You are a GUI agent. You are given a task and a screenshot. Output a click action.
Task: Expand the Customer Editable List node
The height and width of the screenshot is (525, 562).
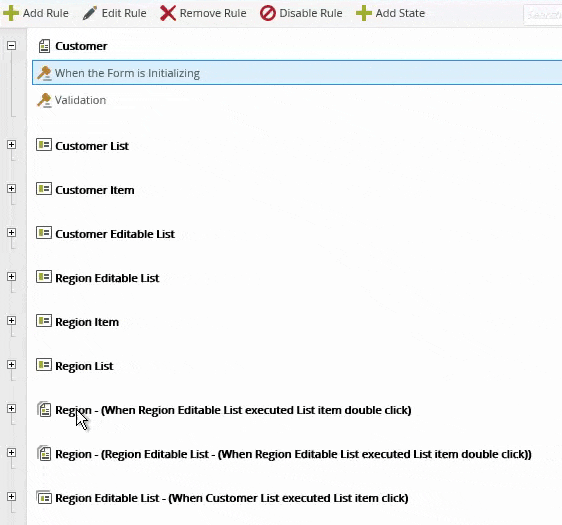tap(11, 233)
